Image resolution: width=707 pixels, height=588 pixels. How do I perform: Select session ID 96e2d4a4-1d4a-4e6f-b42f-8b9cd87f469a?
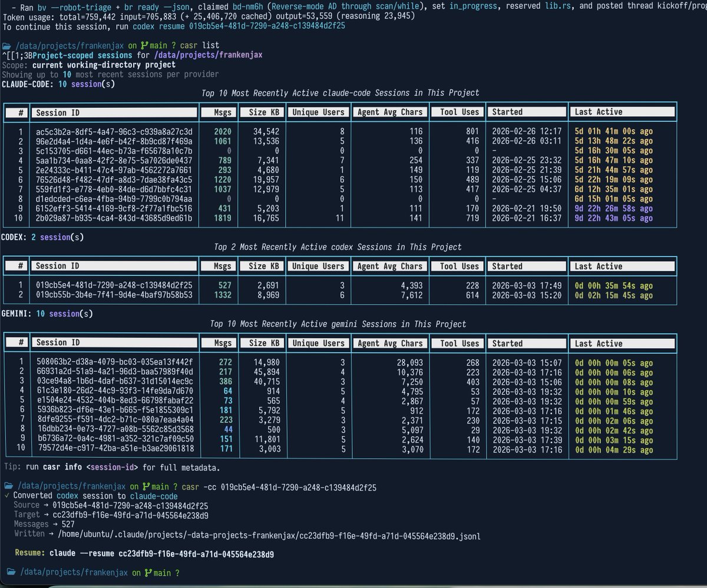coord(114,140)
